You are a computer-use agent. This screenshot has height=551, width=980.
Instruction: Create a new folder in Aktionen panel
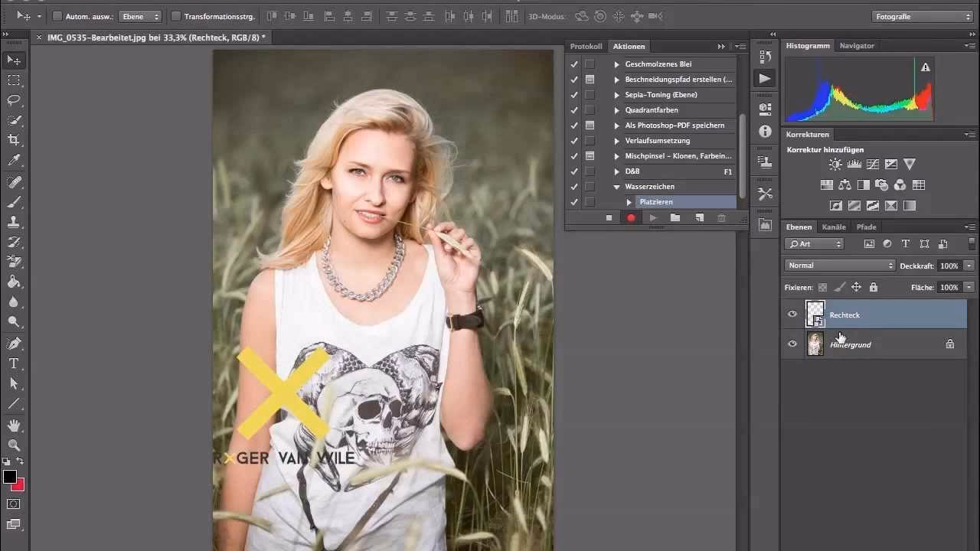coord(675,217)
